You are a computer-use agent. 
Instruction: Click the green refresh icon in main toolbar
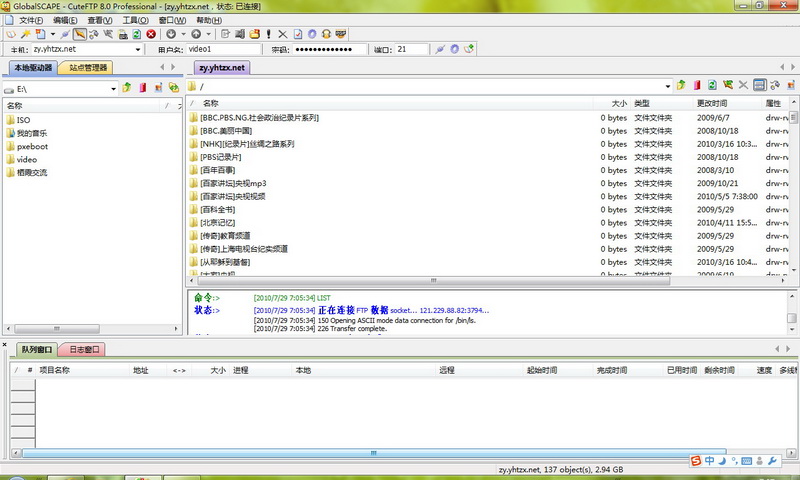coord(137,34)
